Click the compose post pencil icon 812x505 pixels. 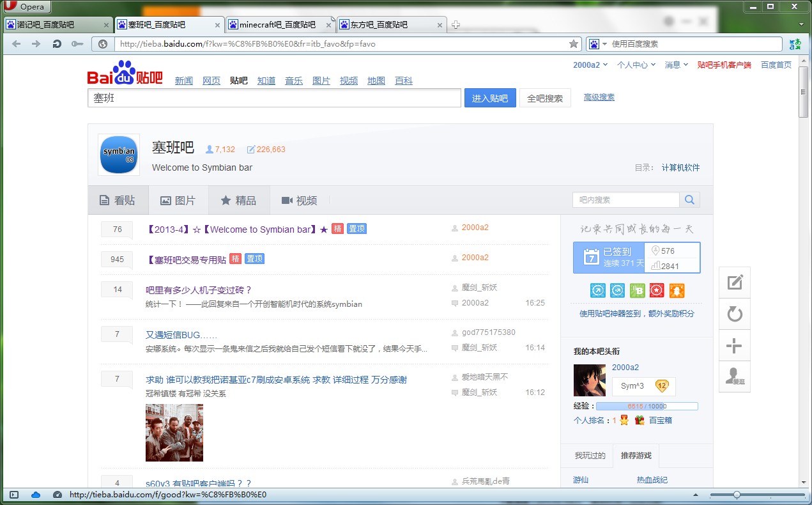point(735,282)
